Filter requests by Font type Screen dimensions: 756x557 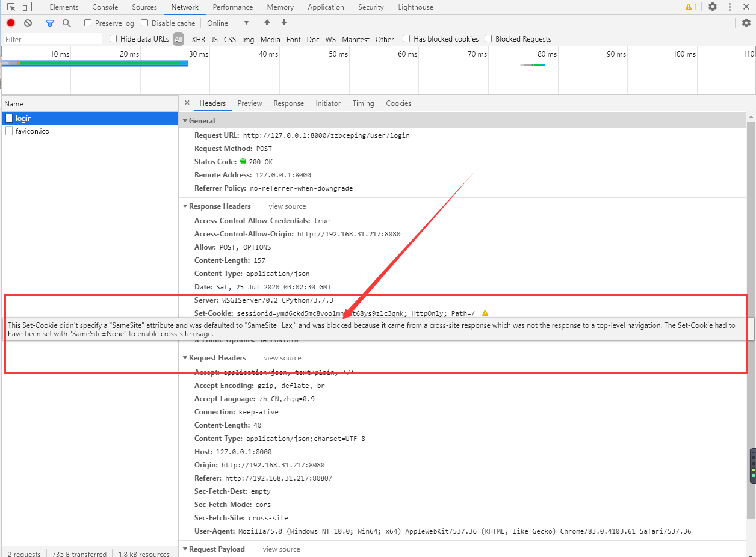tap(294, 39)
